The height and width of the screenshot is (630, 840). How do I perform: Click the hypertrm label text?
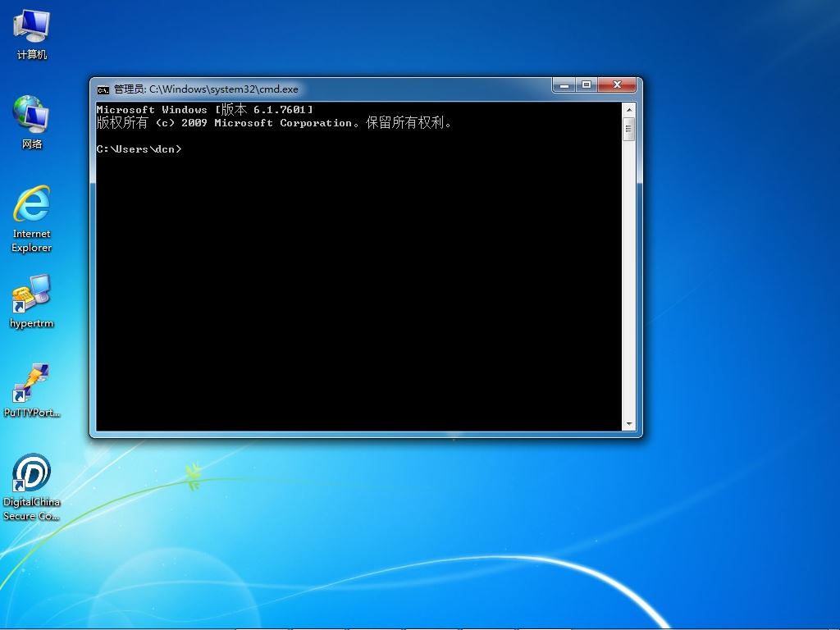pyautogui.click(x=32, y=323)
